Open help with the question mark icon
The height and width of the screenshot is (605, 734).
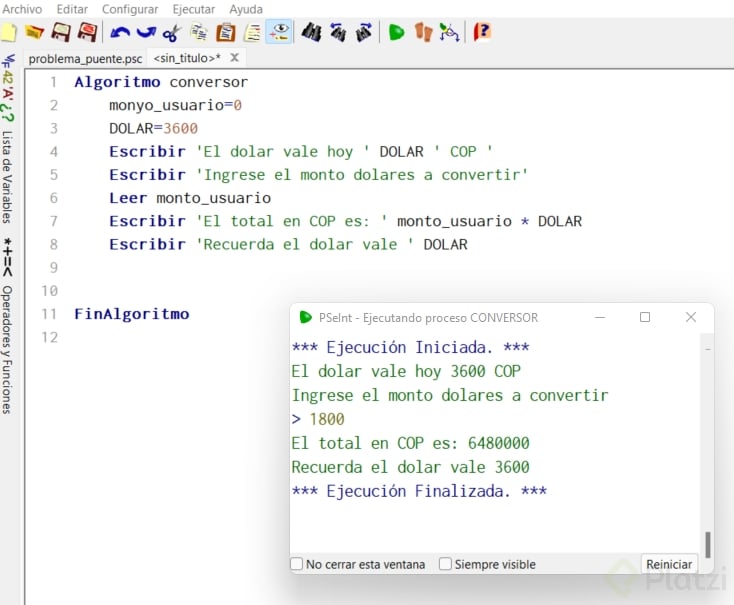[482, 32]
